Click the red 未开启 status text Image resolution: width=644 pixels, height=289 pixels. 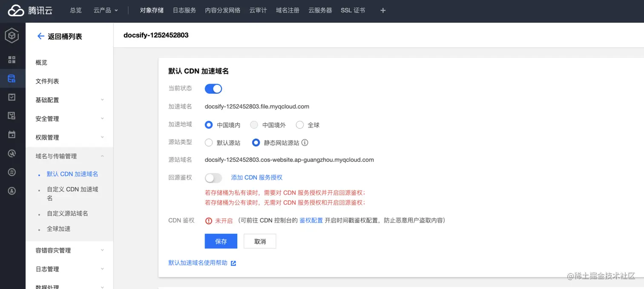(224, 220)
